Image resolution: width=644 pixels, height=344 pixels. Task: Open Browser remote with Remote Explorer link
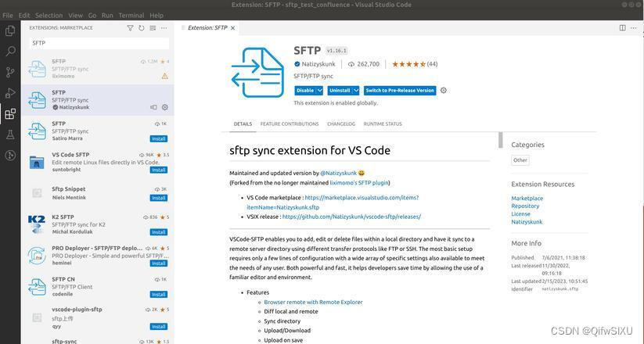pyautogui.click(x=313, y=302)
